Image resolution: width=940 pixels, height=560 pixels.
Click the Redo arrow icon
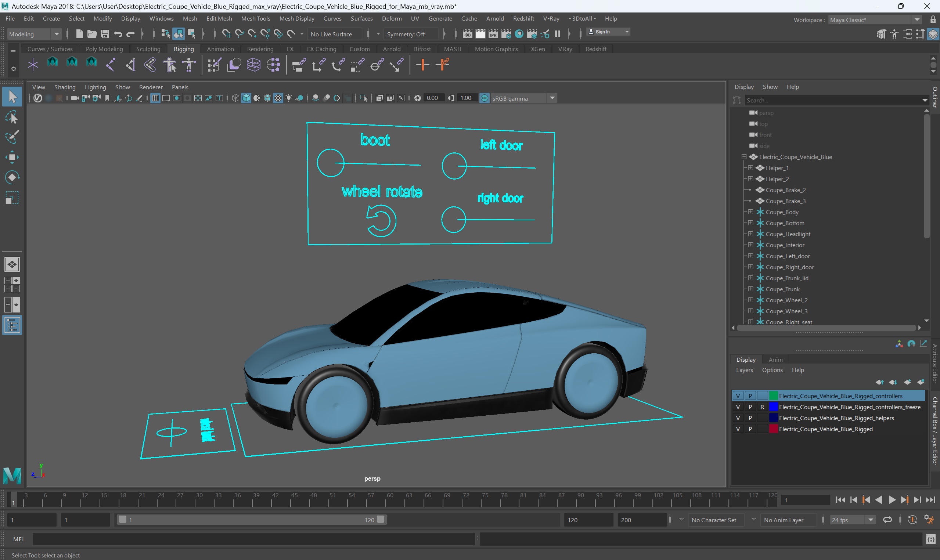pyautogui.click(x=130, y=34)
